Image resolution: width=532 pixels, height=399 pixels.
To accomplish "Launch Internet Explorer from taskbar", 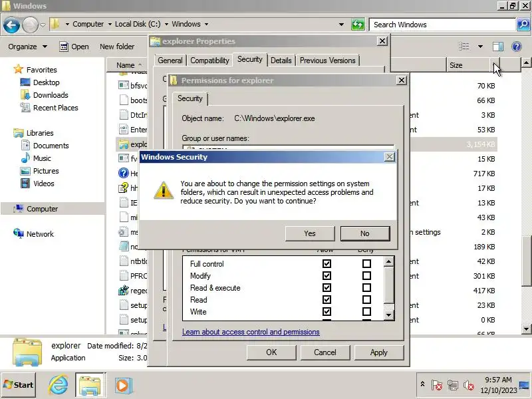I will 59,385.
